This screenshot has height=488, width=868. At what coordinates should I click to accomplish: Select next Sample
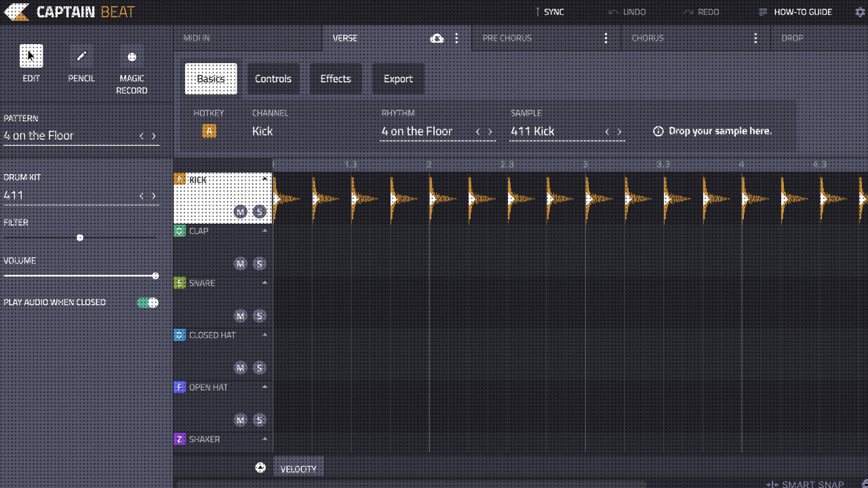(619, 131)
